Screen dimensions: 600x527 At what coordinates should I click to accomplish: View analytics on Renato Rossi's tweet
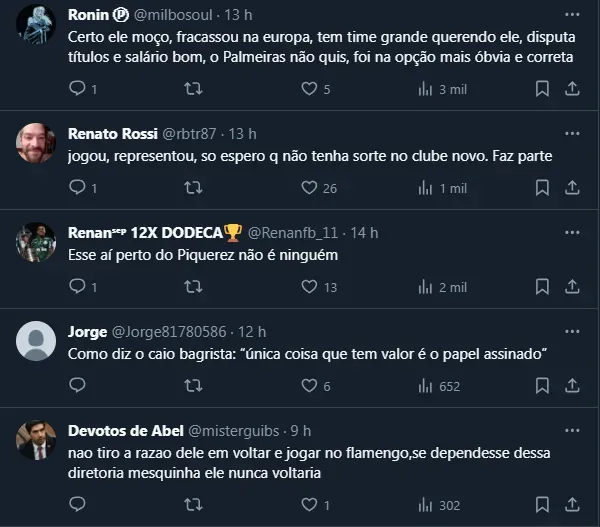coord(425,187)
